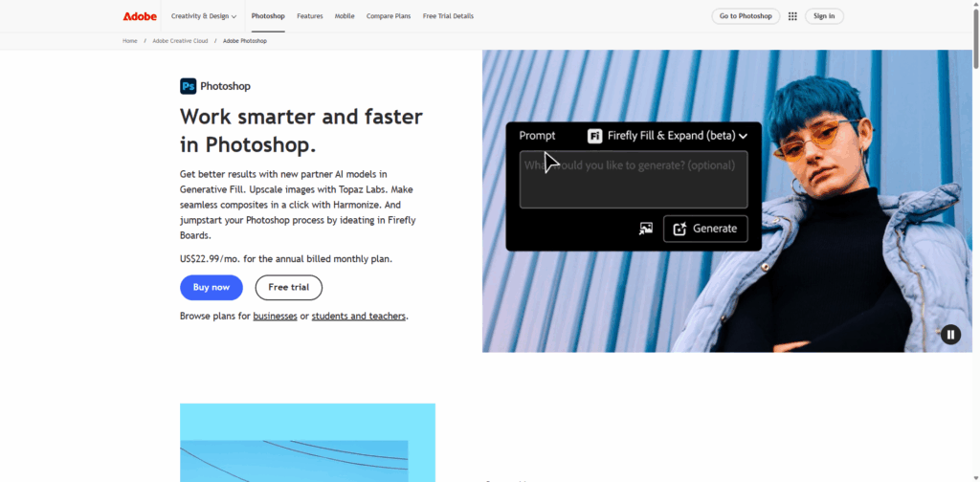This screenshot has width=980, height=482.
Task: Select the Photoshop tab in navigation
Action: pos(268,16)
